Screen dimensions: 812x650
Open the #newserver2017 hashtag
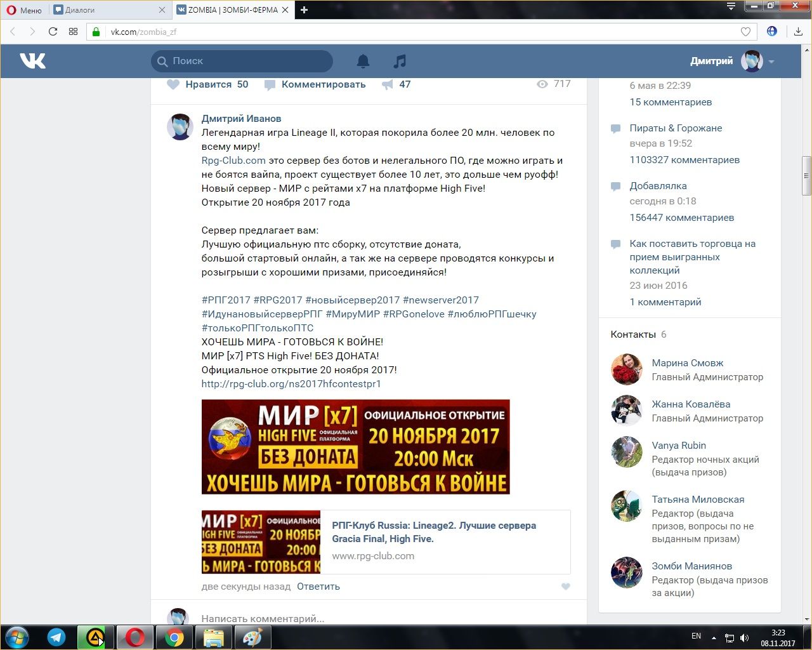[441, 300]
